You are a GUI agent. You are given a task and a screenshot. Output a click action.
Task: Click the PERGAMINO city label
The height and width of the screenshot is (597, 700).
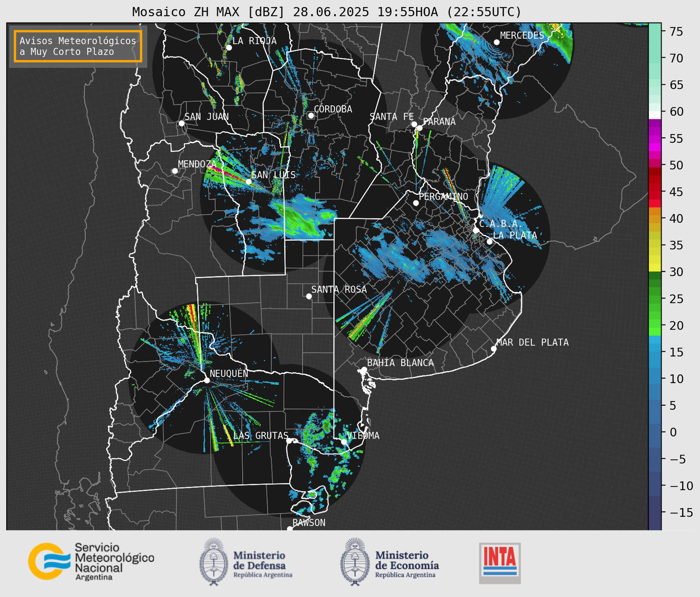(x=444, y=196)
